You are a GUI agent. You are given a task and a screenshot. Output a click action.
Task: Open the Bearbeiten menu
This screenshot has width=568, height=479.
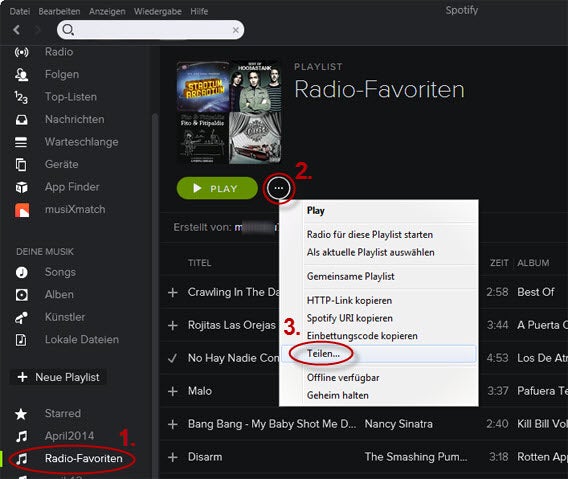click(x=59, y=12)
